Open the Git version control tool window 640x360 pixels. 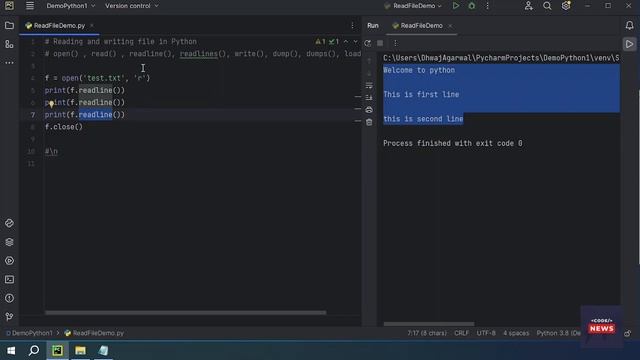pyautogui.click(x=9, y=317)
